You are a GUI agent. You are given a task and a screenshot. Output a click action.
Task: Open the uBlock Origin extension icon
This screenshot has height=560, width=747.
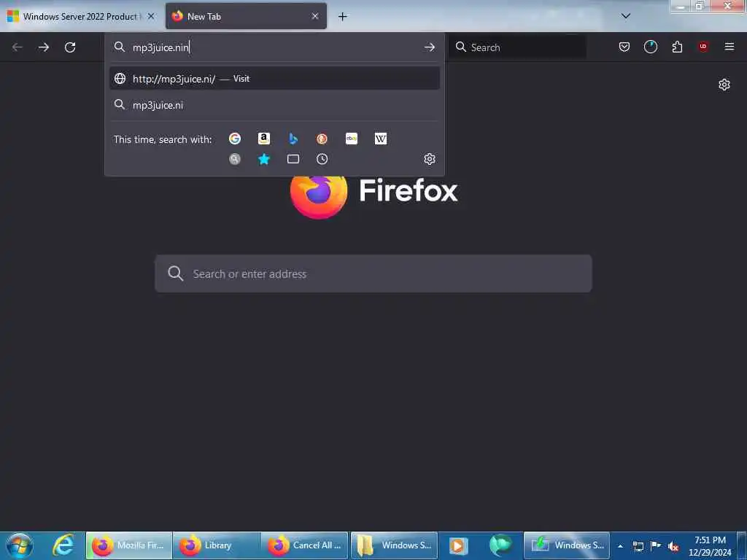pyautogui.click(x=703, y=47)
